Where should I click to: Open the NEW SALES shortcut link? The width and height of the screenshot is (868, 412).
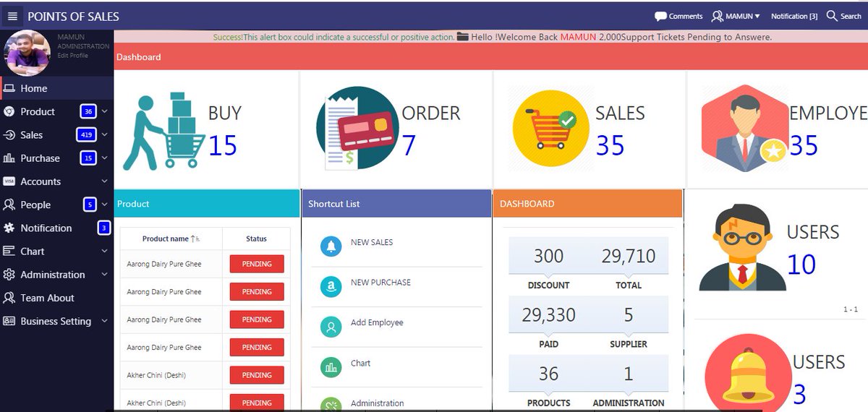coord(372,242)
